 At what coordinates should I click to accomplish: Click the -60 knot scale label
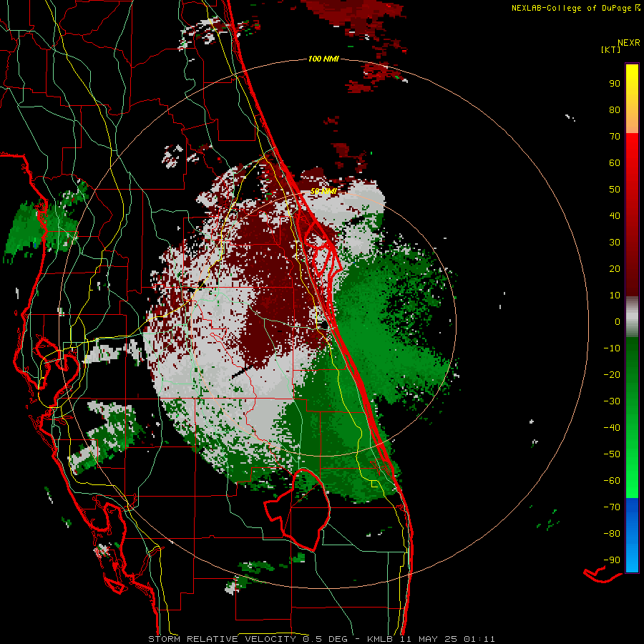[x=612, y=481]
